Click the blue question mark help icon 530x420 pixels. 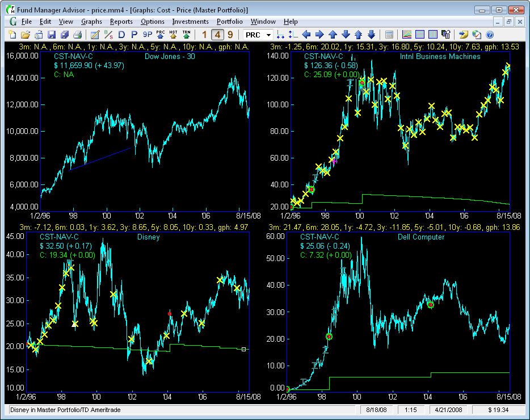pos(490,35)
